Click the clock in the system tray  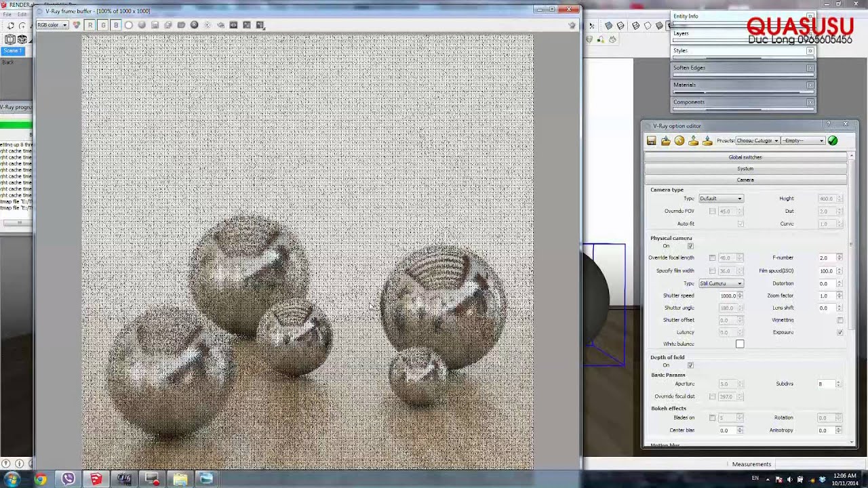click(x=844, y=479)
